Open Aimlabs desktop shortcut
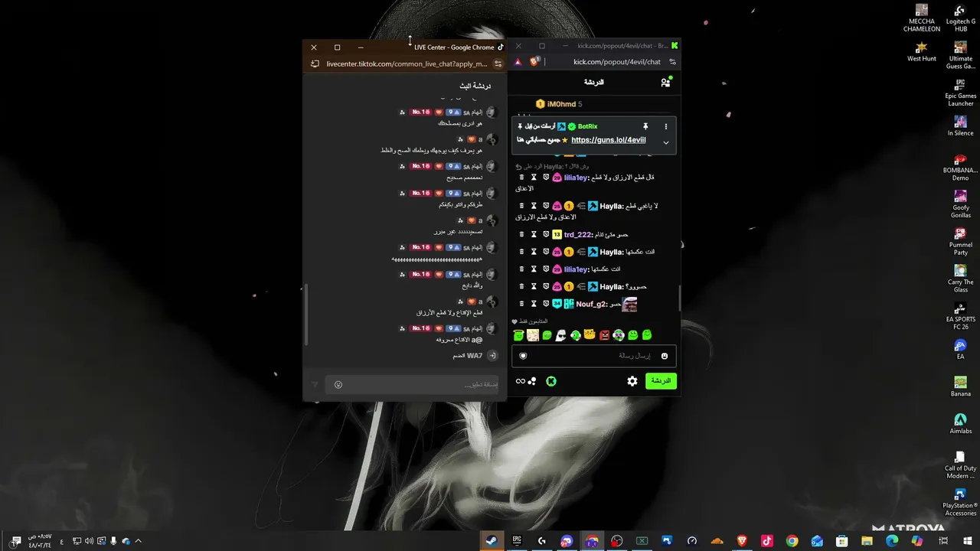Screen dimensions: 980x551 961,423
